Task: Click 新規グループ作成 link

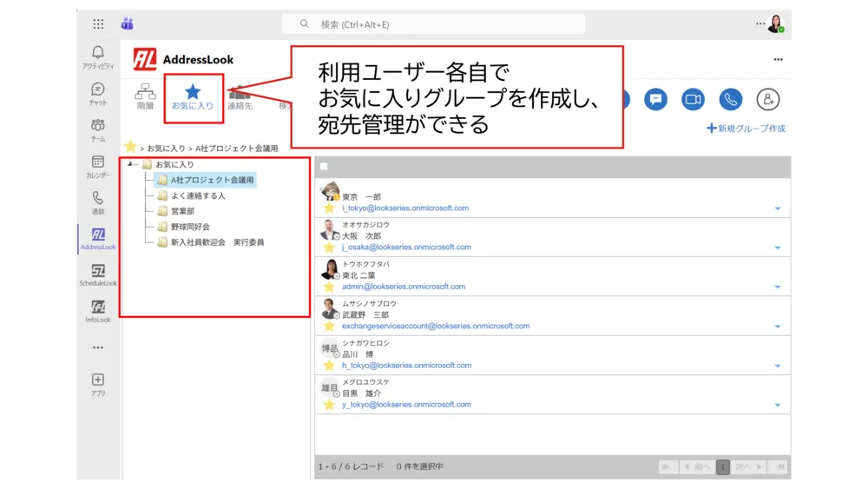Action: tap(746, 129)
